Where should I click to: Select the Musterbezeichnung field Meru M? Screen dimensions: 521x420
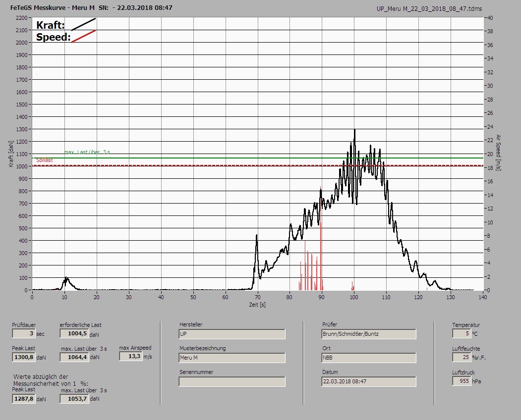(232, 358)
